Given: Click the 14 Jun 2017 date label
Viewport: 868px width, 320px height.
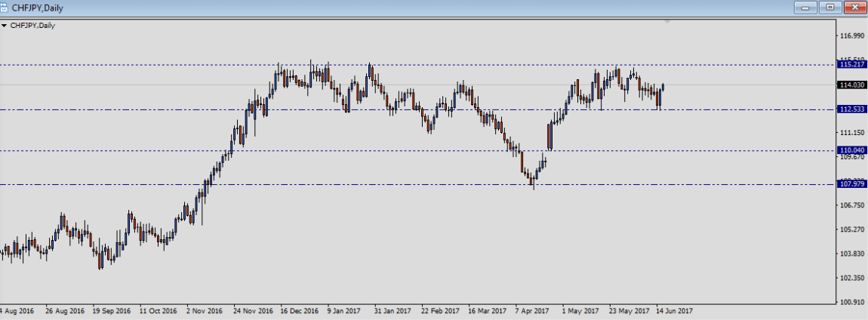Looking at the screenshot, I should click(x=675, y=311).
